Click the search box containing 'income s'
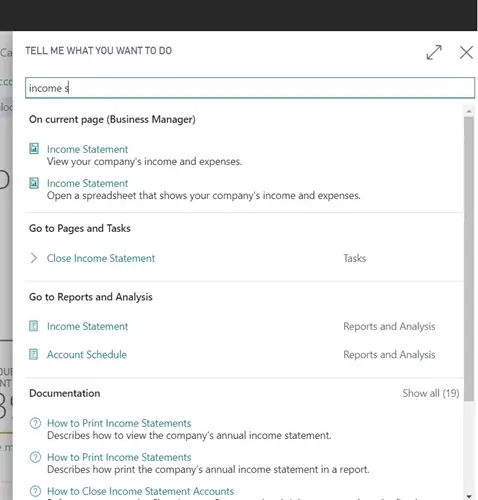Screen dimensions: 478x500 click(x=250, y=88)
